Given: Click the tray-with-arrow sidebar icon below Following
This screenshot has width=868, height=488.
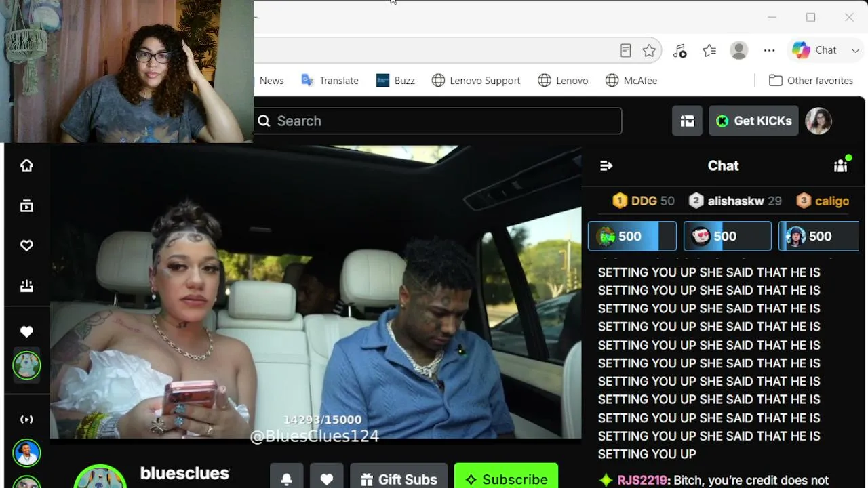Looking at the screenshot, I should click(26, 286).
